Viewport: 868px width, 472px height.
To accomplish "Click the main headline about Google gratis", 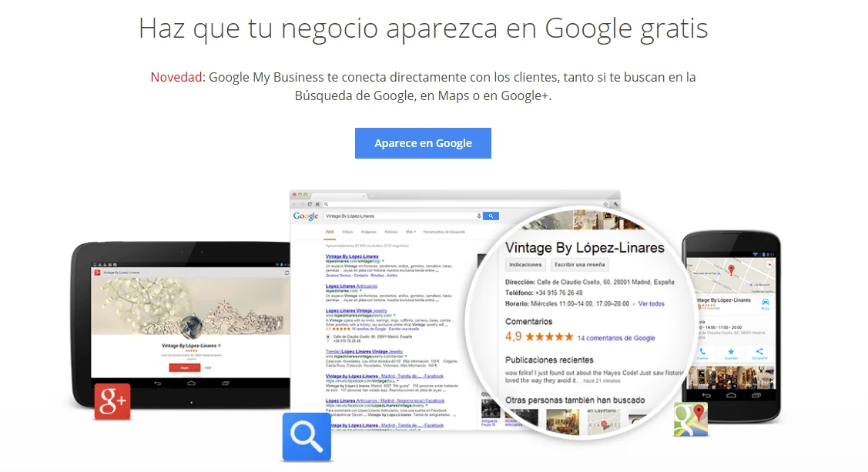I will point(423,28).
